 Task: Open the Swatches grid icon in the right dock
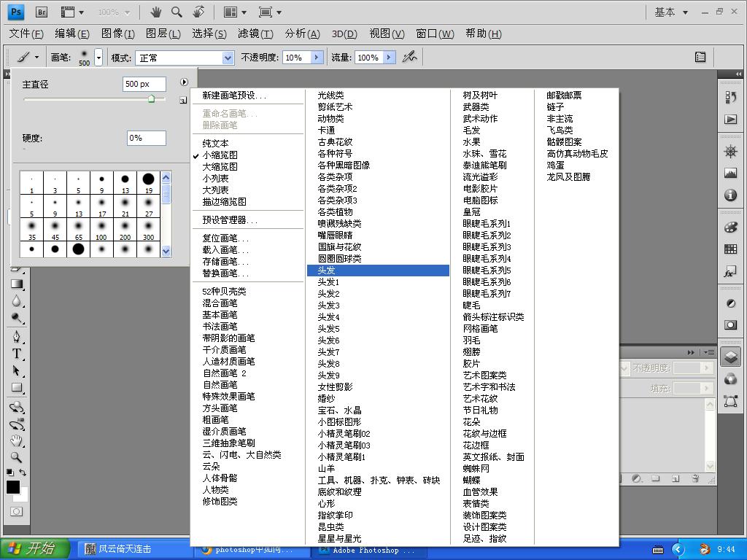tap(730, 249)
